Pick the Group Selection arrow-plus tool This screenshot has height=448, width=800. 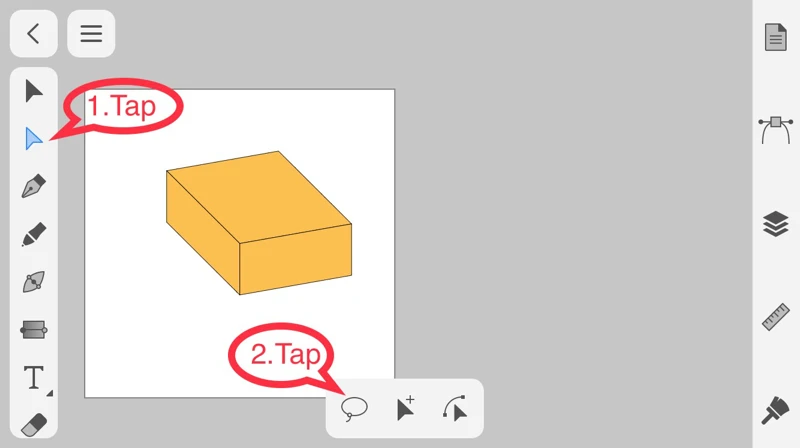coord(406,409)
